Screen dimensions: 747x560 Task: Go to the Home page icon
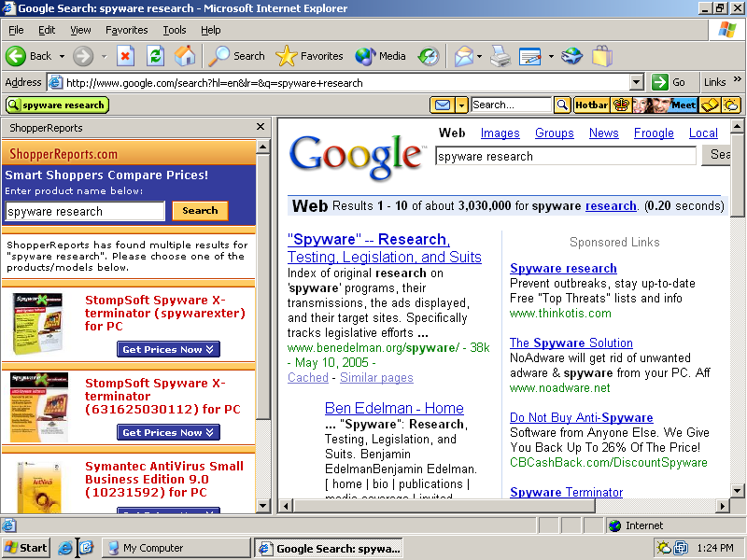(185, 56)
